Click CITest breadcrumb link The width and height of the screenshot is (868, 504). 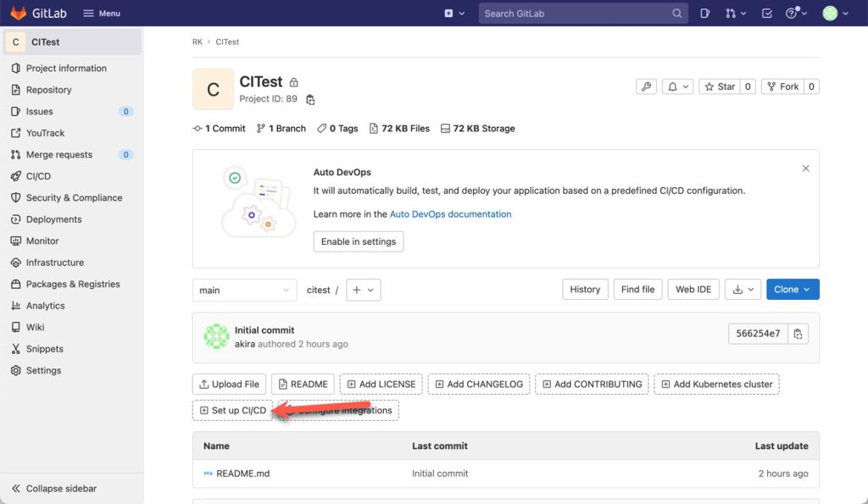[x=227, y=42]
